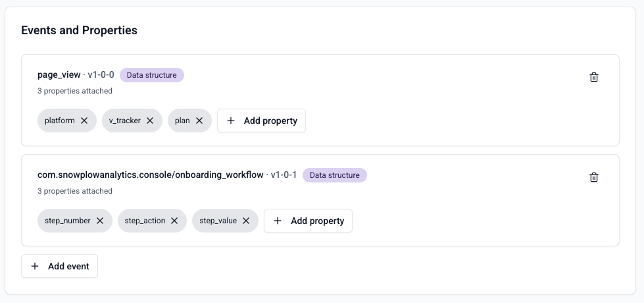
Task: Click the page_view Data structure badge
Action: (x=151, y=75)
